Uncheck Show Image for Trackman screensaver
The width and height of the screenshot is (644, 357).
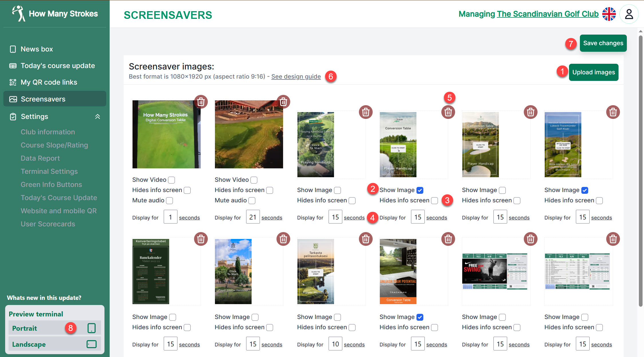click(x=420, y=317)
